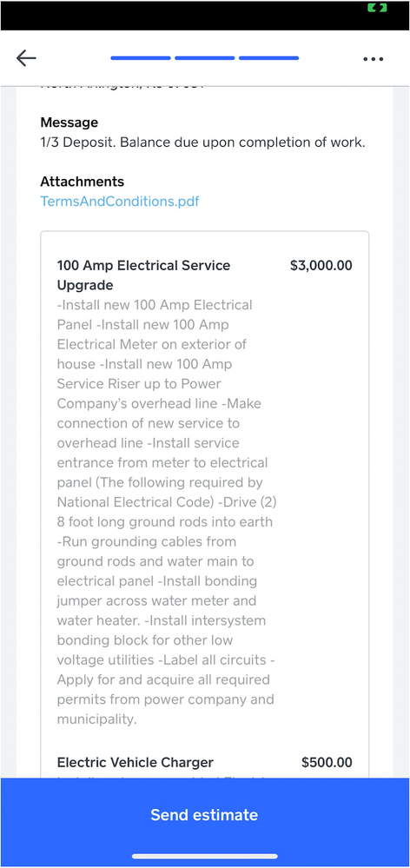Tap the ground rods description line

165,522
